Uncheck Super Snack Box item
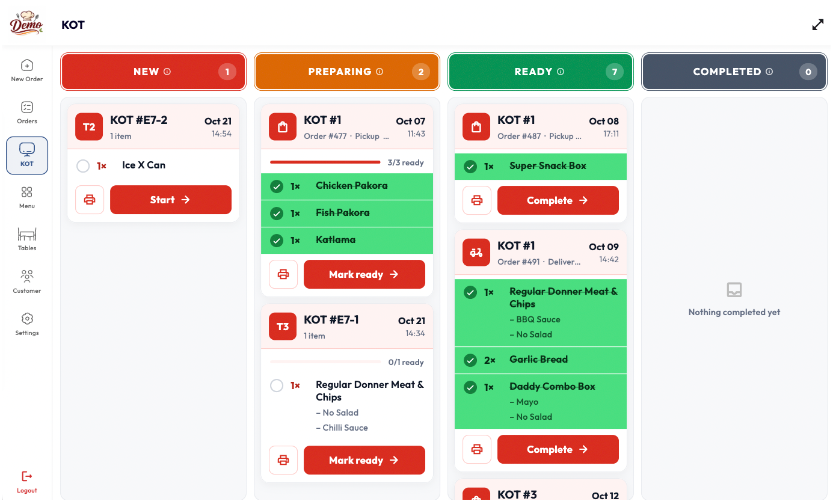 click(x=470, y=167)
